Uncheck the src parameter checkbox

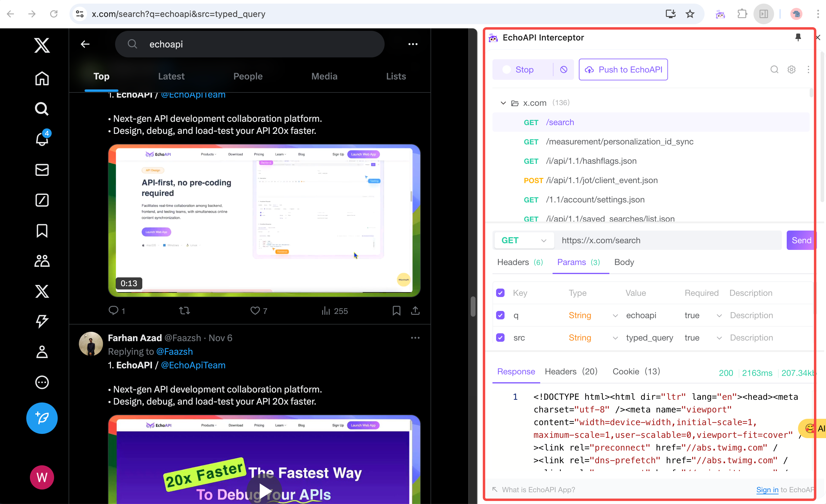click(500, 337)
